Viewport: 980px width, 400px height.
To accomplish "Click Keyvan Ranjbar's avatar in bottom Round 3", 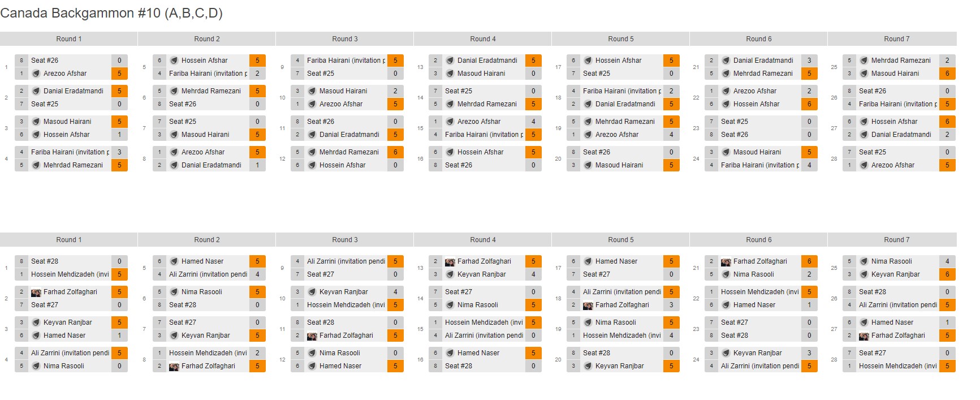I will [x=312, y=292].
